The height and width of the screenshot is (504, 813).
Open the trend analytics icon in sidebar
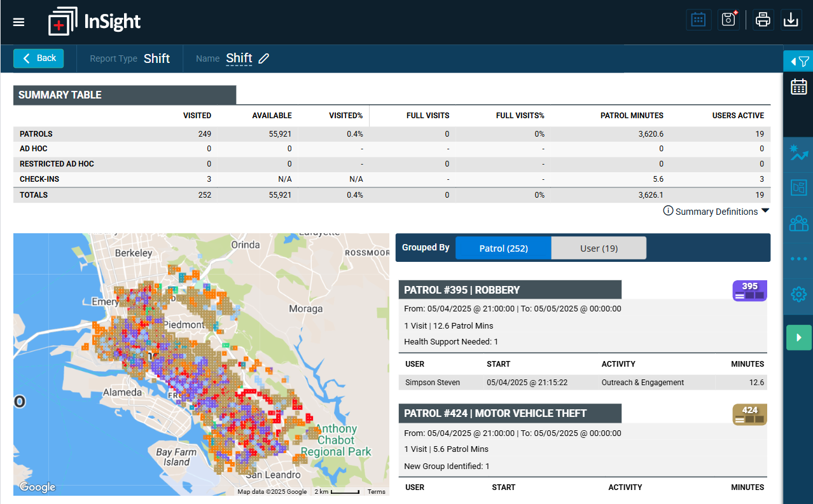tap(798, 154)
